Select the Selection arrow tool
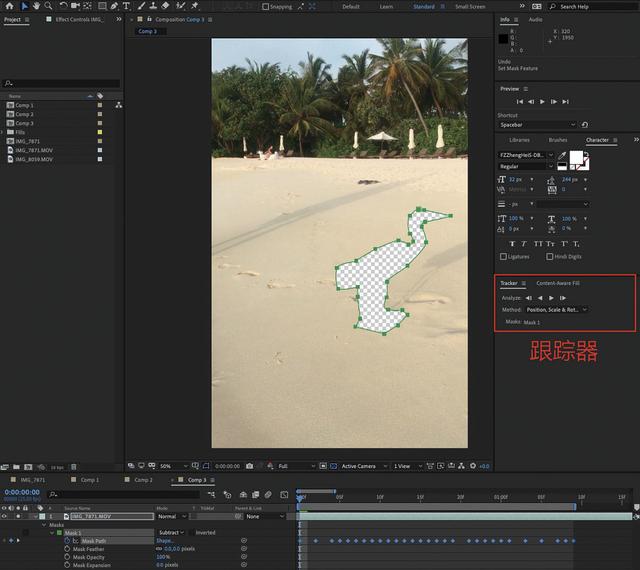640x570 pixels. [x=24, y=6]
